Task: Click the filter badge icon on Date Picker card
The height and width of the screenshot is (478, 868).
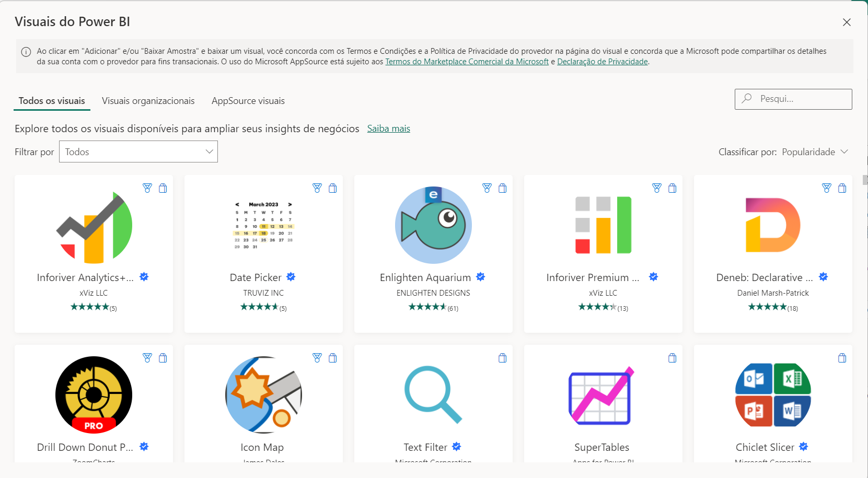Action: 317,188
